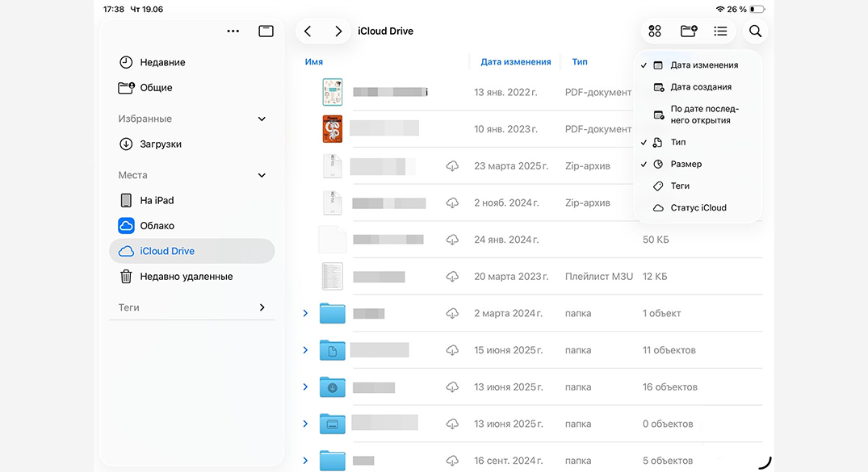Collapse the Места section

click(x=262, y=175)
